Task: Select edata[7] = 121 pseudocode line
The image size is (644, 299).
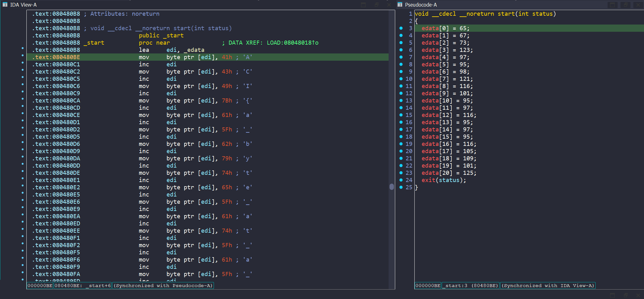Action: coord(447,79)
